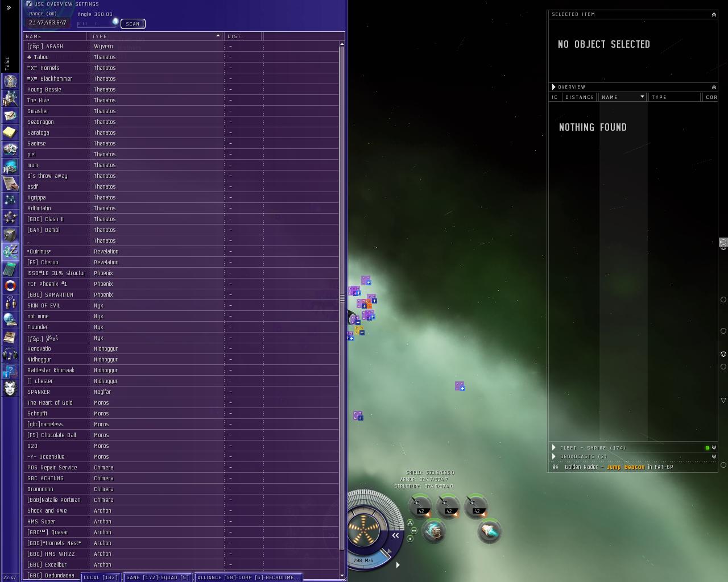The width and height of the screenshot is (728, 582).
Task: Select the SKIN OF EVIL Nyx row
Action: (x=182, y=306)
